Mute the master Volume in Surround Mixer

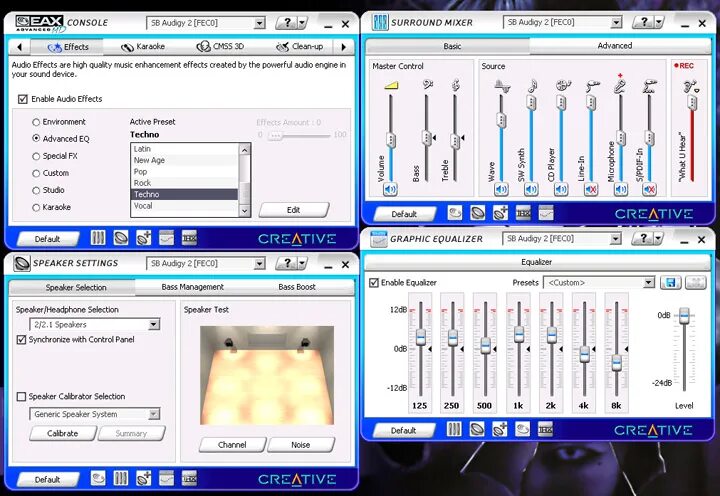click(390, 189)
